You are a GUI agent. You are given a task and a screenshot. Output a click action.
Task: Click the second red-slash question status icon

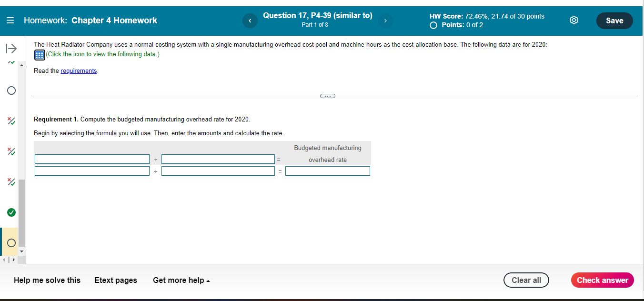(11, 151)
